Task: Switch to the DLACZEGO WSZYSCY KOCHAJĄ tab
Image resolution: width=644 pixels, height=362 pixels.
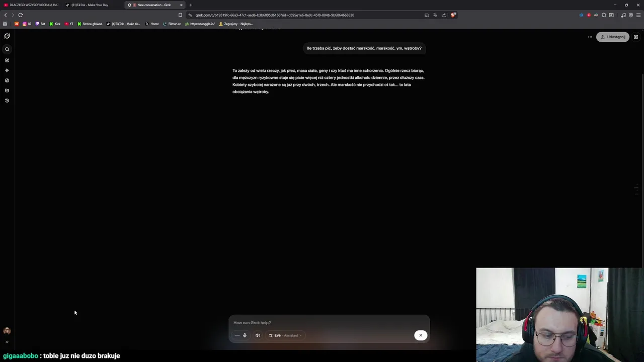Action: pos(31,5)
